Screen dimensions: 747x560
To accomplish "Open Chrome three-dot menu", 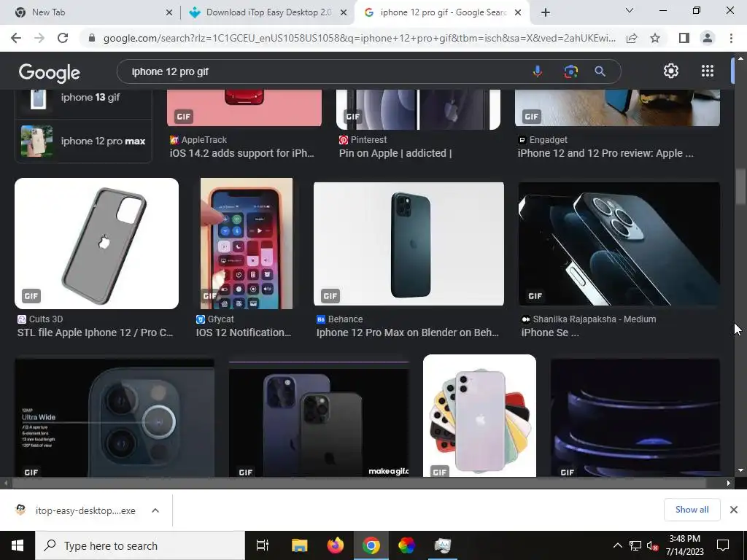I will pos(731,38).
